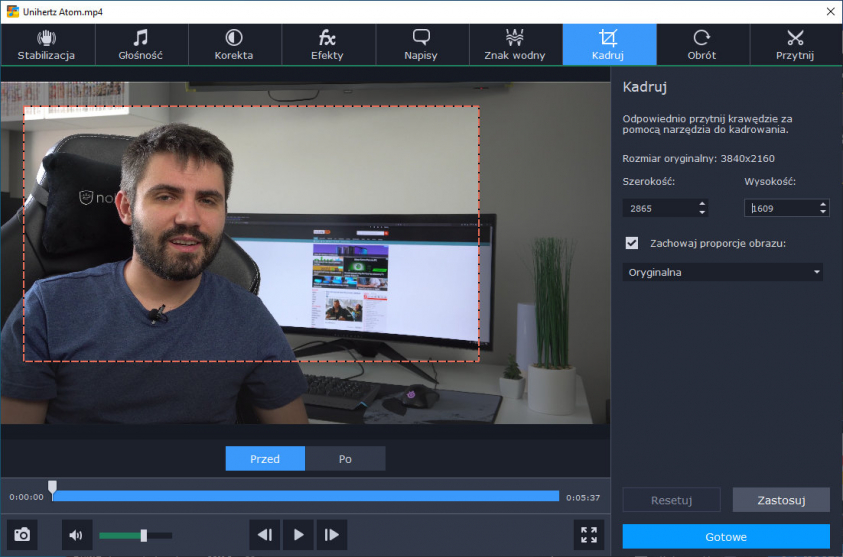Switch to the Korekta color tab

click(234, 45)
